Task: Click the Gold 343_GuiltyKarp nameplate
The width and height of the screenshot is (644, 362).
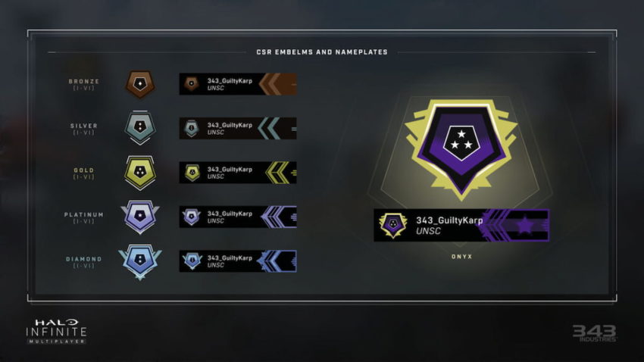Action: [238, 173]
